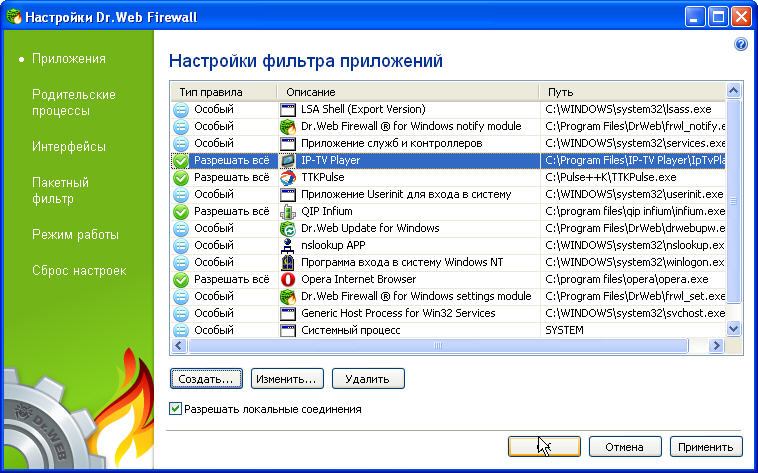This screenshot has width=758, height=473.
Task: Select the Generic Host Process description text
Action: pos(398,313)
